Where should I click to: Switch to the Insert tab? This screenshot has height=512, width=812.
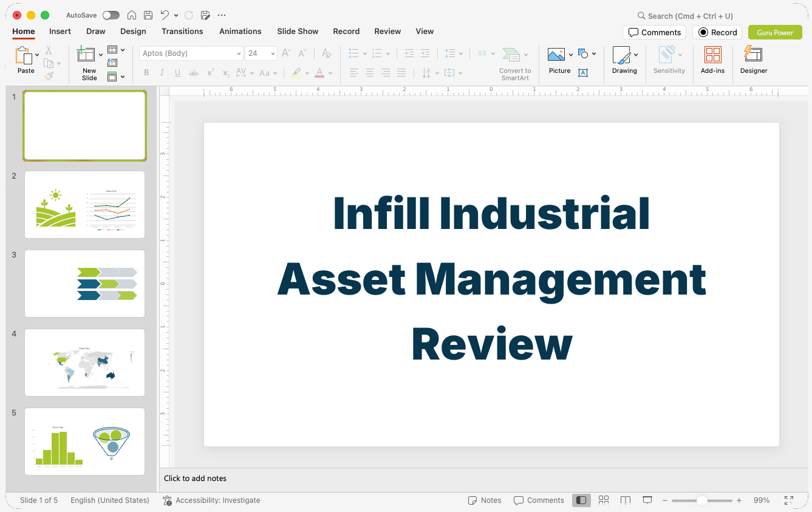point(60,31)
